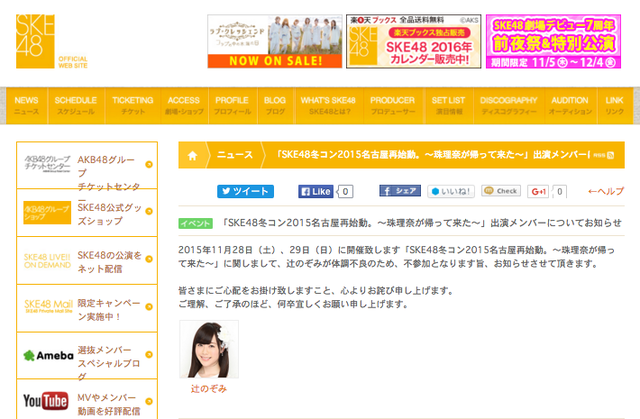
Task: Click the YouTube logo
Action: tap(45, 401)
